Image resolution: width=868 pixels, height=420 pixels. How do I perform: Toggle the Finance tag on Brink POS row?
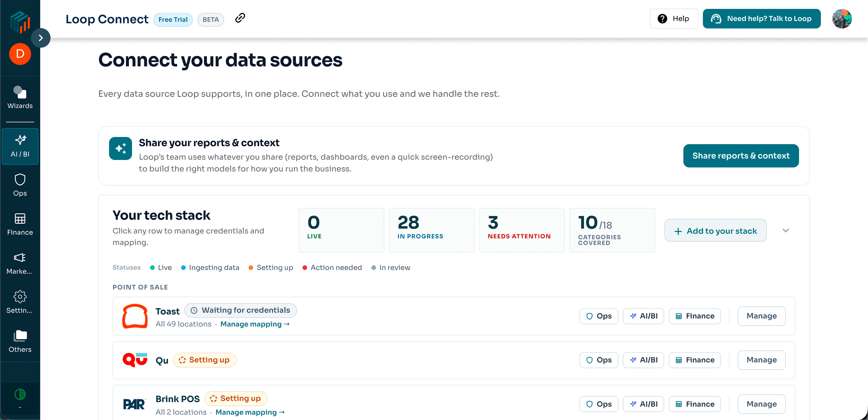pos(695,404)
